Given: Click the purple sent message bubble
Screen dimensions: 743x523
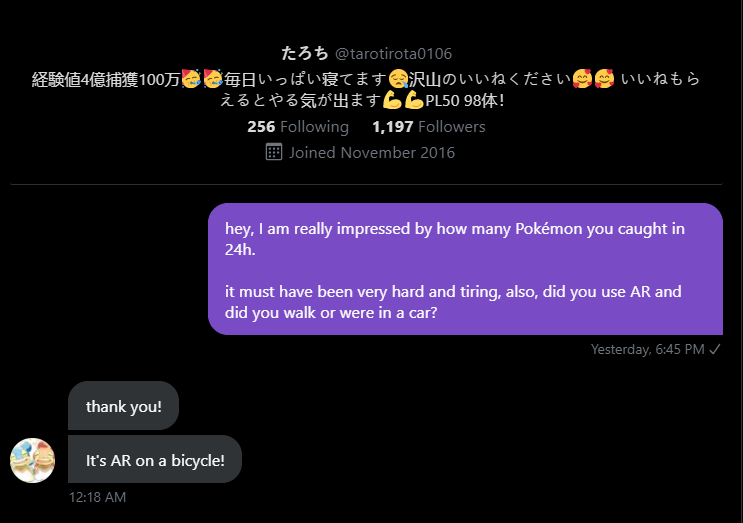Looking at the screenshot, I should 465,268.
